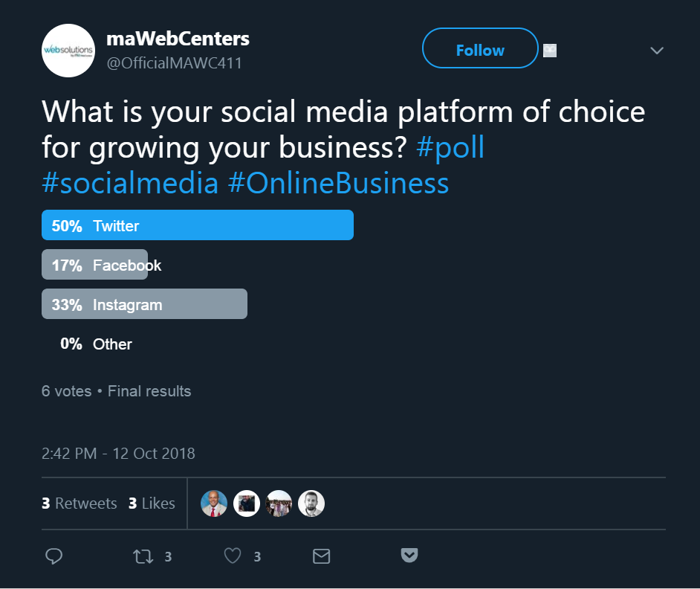Click the Other poll option row
This screenshot has width=700, height=589.
(x=97, y=344)
